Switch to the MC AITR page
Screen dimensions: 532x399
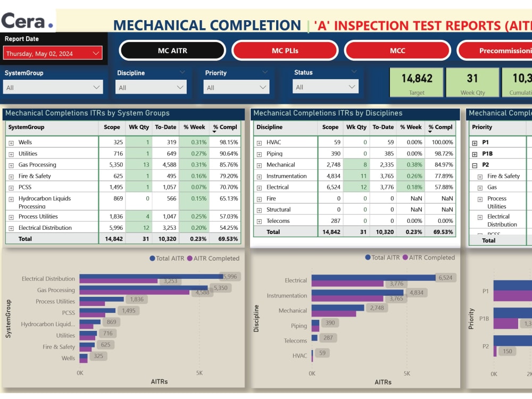pyautogui.click(x=172, y=51)
